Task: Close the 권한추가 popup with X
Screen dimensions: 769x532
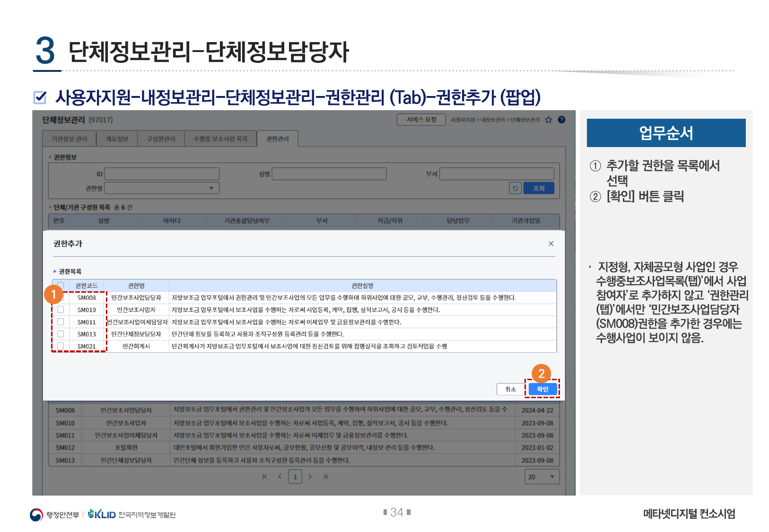Action: [x=551, y=244]
